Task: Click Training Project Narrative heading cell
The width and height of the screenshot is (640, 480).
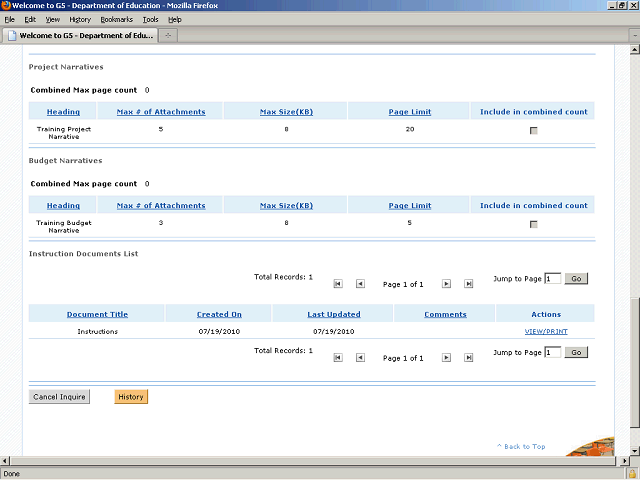Action: click(64, 133)
